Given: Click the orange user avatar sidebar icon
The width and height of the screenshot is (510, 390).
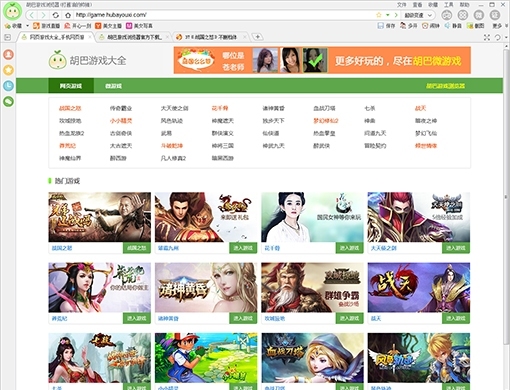Looking at the screenshot, I should (x=9, y=54).
